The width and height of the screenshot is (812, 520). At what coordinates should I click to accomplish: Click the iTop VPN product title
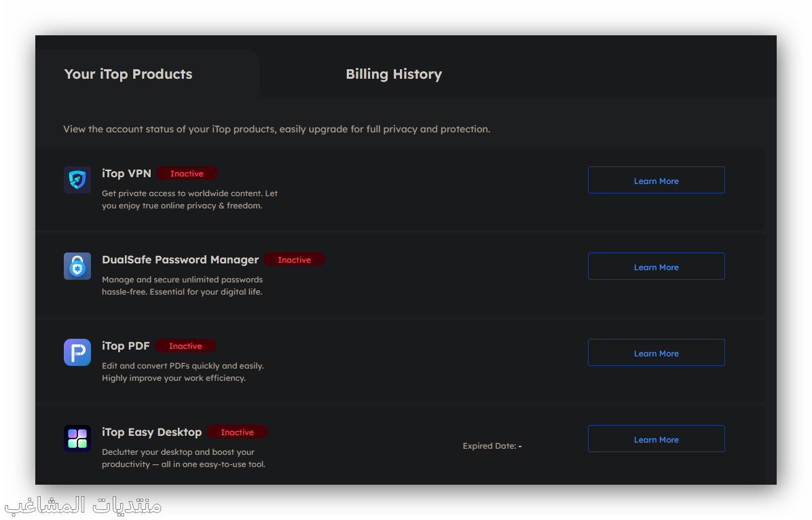(x=126, y=174)
